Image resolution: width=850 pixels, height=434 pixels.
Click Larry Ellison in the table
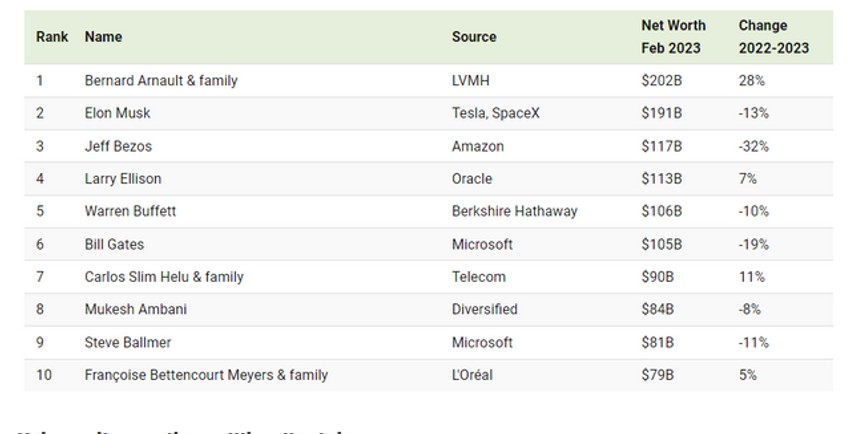point(123,179)
